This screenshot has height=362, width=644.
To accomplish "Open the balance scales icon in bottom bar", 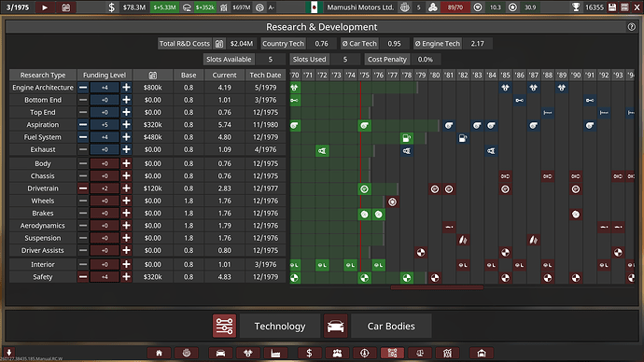I will tap(420, 353).
